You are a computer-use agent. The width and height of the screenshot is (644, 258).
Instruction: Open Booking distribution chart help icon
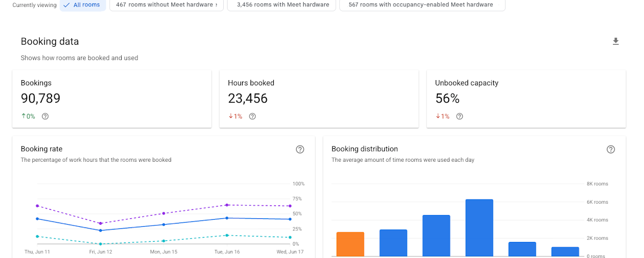tap(611, 149)
